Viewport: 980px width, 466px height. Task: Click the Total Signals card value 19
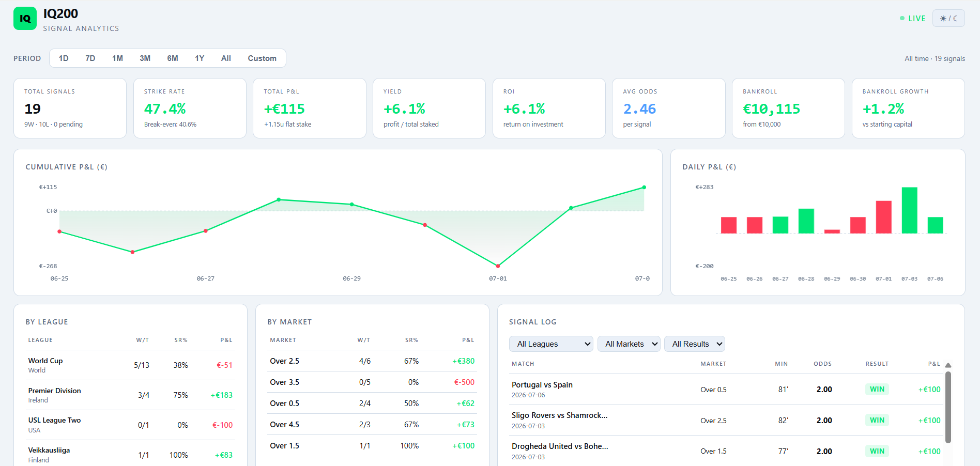coord(33,109)
